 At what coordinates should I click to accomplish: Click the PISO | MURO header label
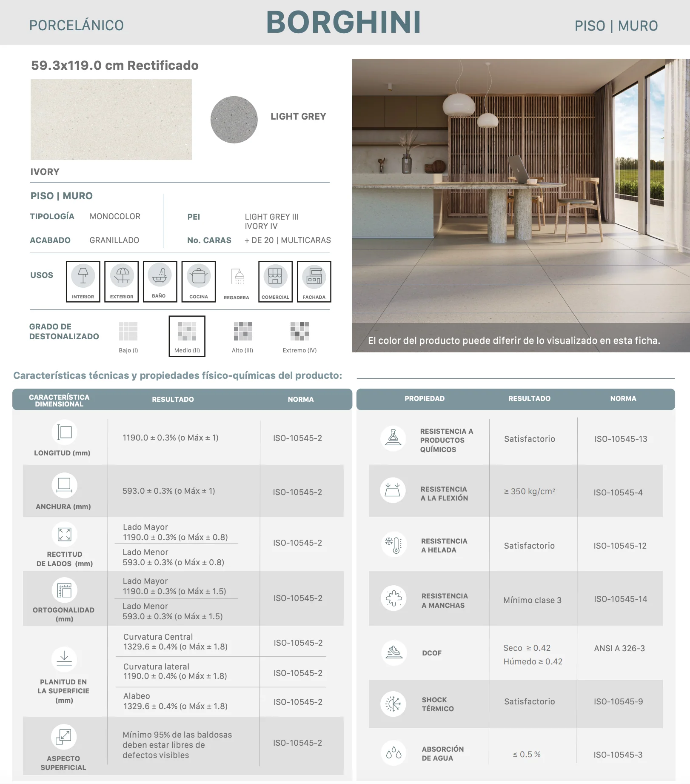[x=616, y=26]
